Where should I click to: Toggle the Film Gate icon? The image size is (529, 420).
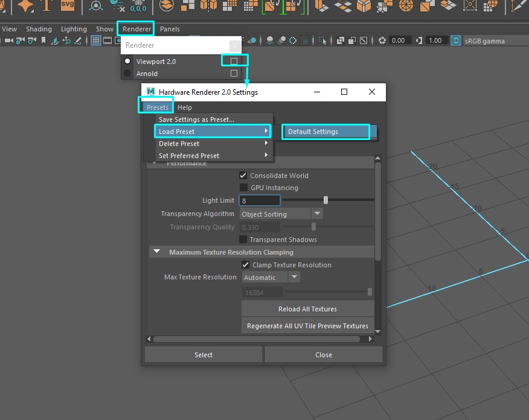[107, 41]
